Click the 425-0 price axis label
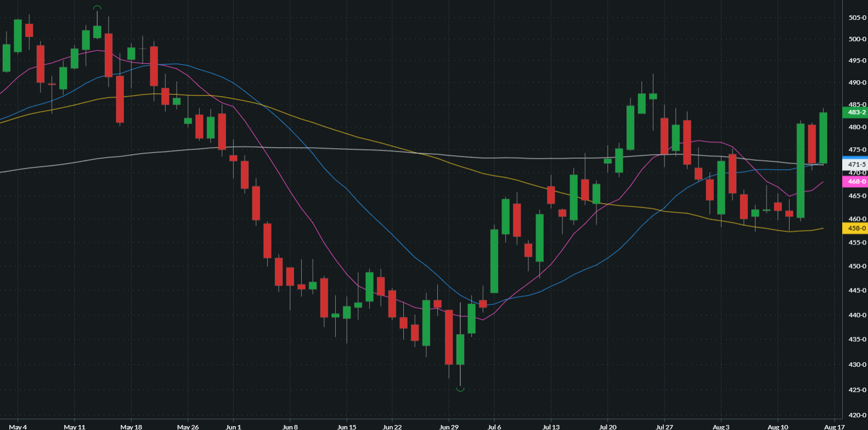 coord(857,390)
